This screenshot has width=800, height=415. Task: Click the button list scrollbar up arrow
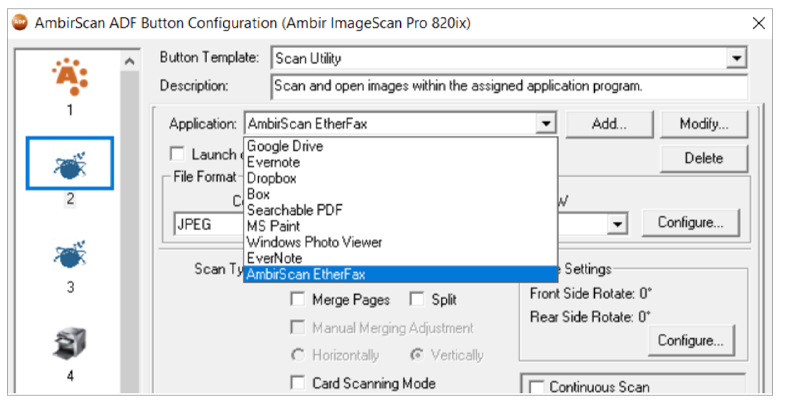pos(130,61)
